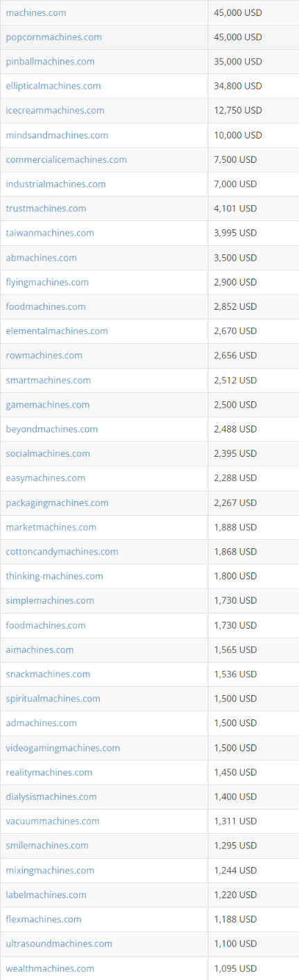Select ellipticalmachines.com link
The image size is (299, 980).
[x=53, y=86]
